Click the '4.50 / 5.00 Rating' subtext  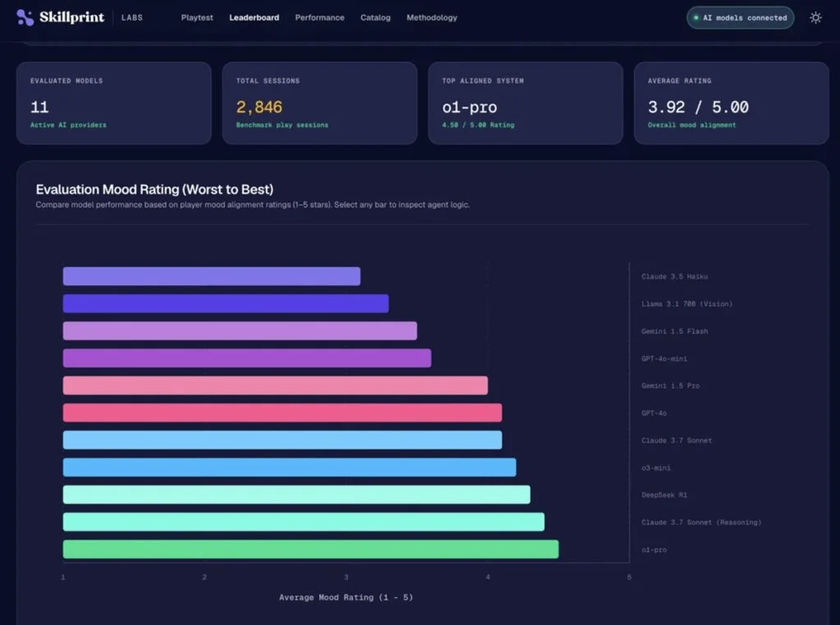tap(478, 125)
